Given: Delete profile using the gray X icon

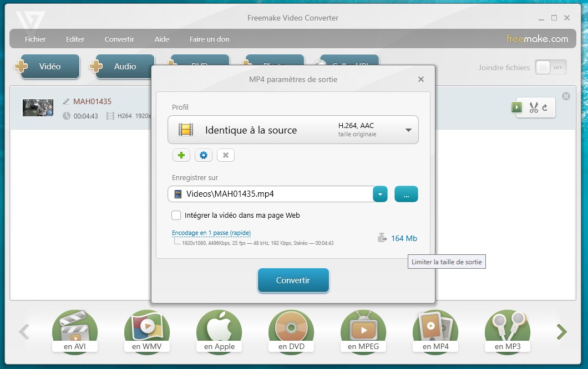Looking at the screenshot, I should (x=225, y=155).
